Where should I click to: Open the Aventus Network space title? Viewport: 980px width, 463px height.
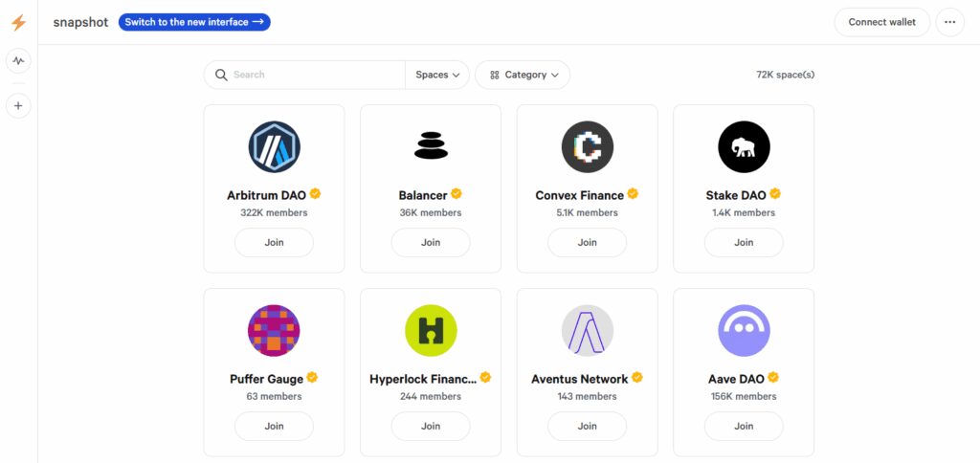tap(580, 379)
